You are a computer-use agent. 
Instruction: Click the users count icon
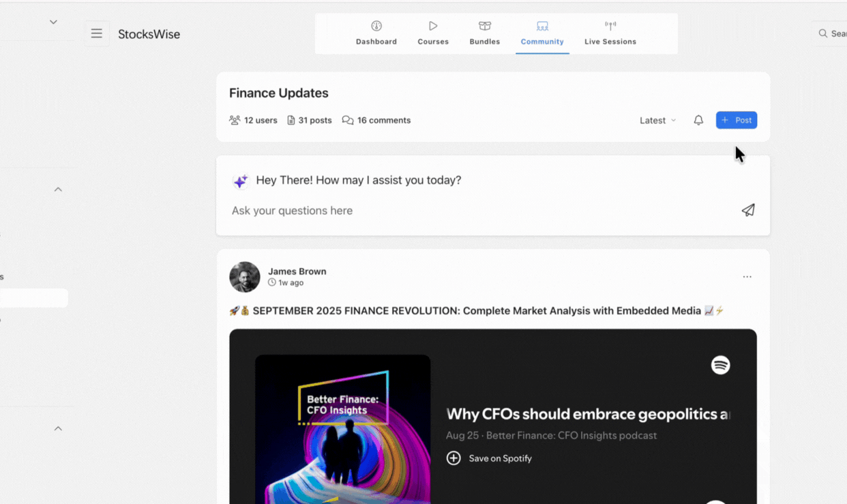pos(235,120)
